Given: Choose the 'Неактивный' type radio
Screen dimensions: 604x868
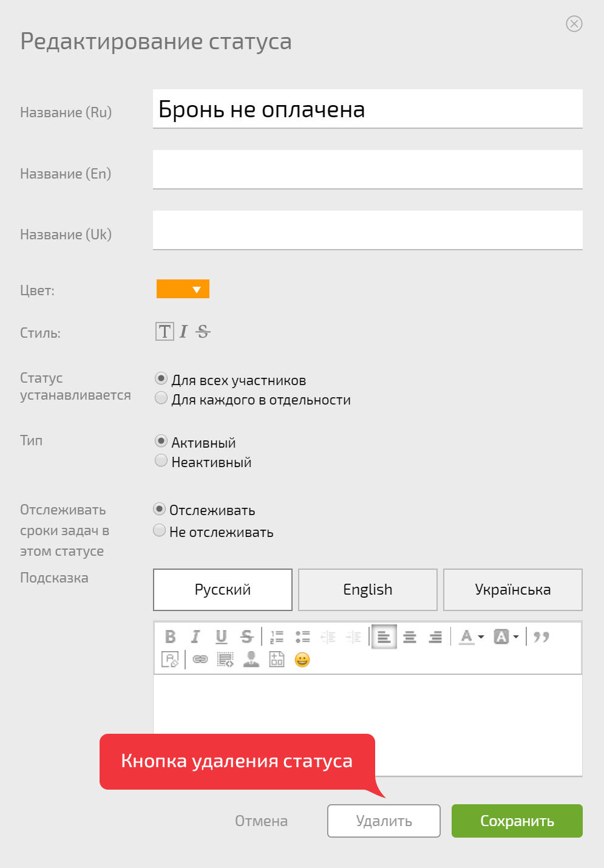Looking at the screenshot, I should 161,460.
